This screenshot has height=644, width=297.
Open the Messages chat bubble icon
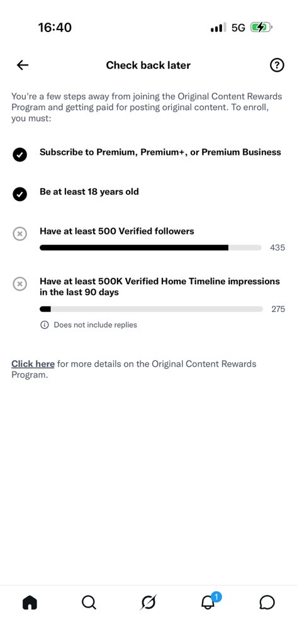click(267, 602)
